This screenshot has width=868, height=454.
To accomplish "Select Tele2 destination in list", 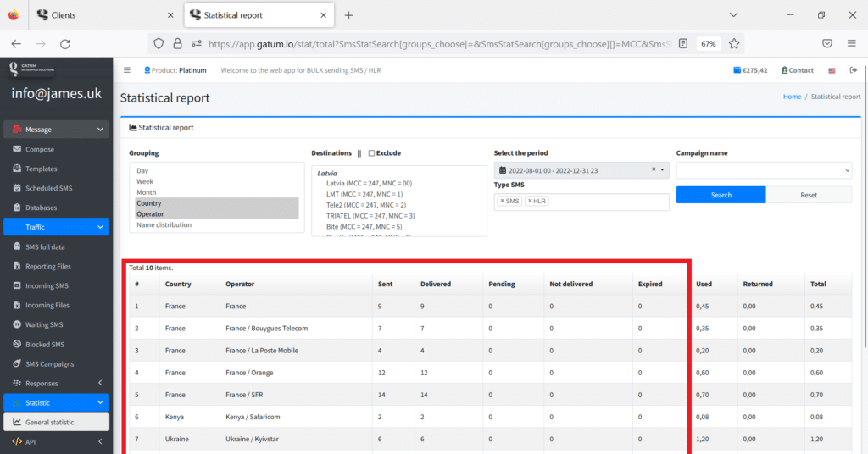I will click(x=366, y=205).
